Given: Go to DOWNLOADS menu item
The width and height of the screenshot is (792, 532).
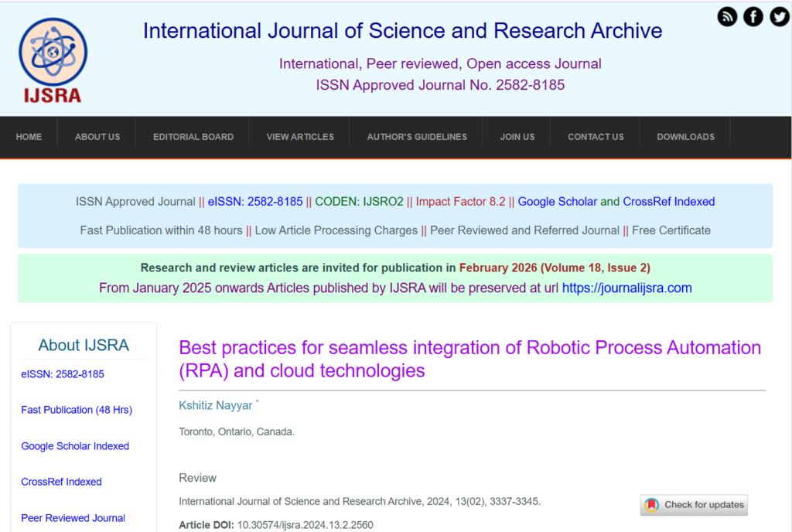Looking at the screenshot, I should coord(685,137).
